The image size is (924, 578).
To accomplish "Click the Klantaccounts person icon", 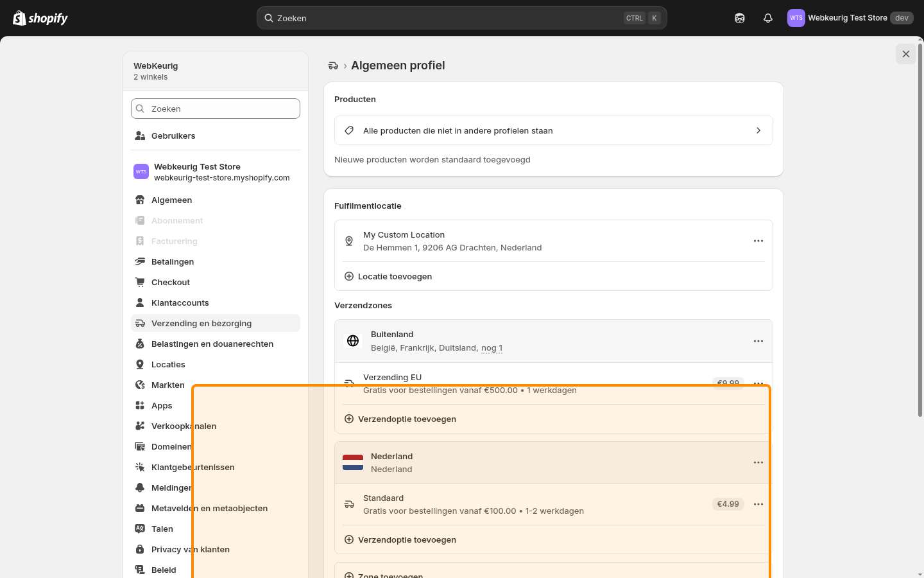I will pos(140,302).
